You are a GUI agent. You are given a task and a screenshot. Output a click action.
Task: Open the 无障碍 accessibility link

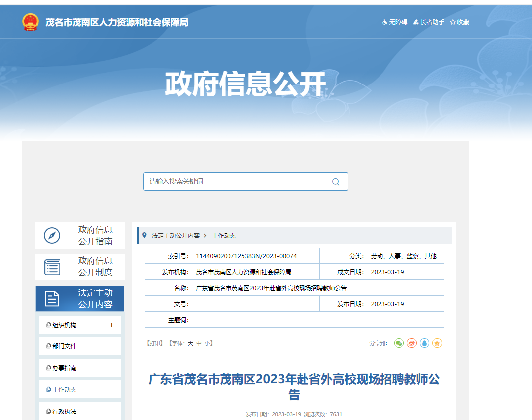[x=395, y=22]
